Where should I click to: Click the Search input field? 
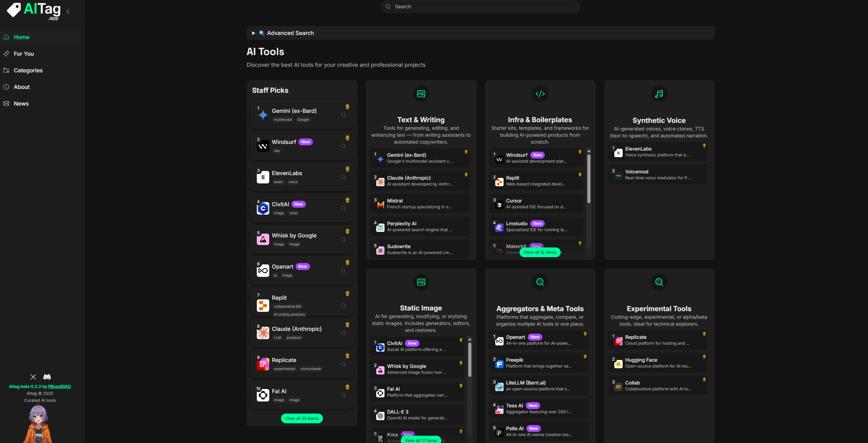(x=480, y=7)
